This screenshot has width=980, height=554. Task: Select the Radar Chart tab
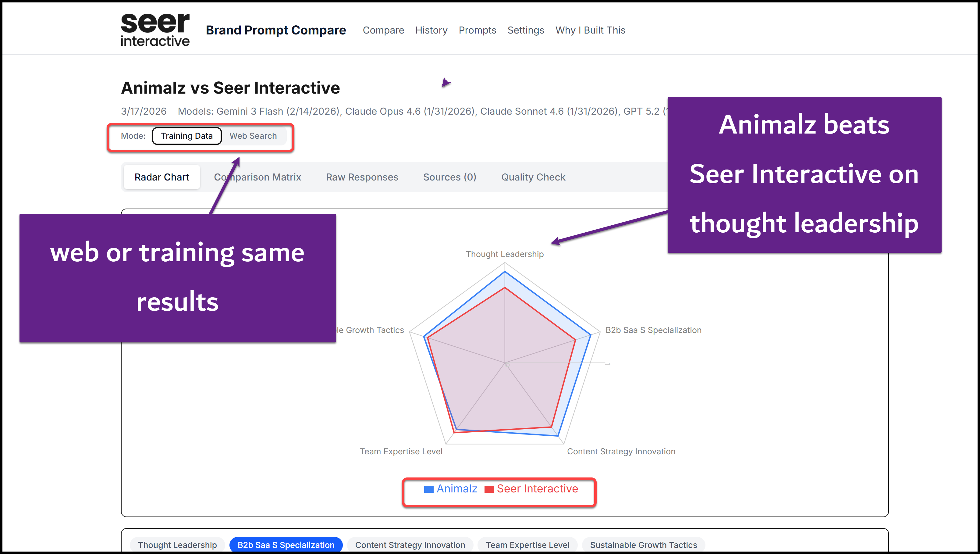point(162,177)
